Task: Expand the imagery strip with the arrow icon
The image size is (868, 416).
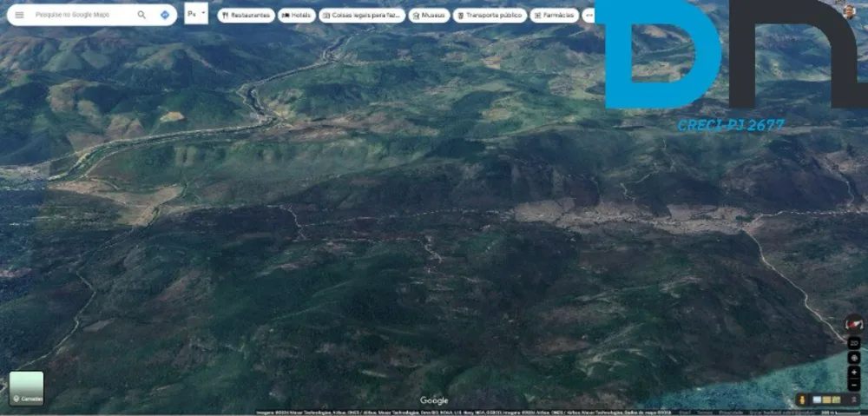Action: tap(854, 400)
